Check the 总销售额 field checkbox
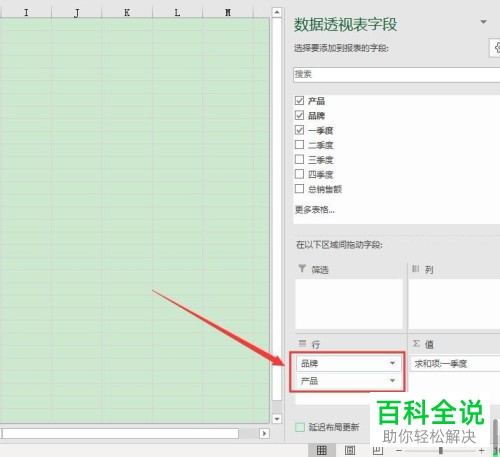The image size is (500, 457). (299, 188)
